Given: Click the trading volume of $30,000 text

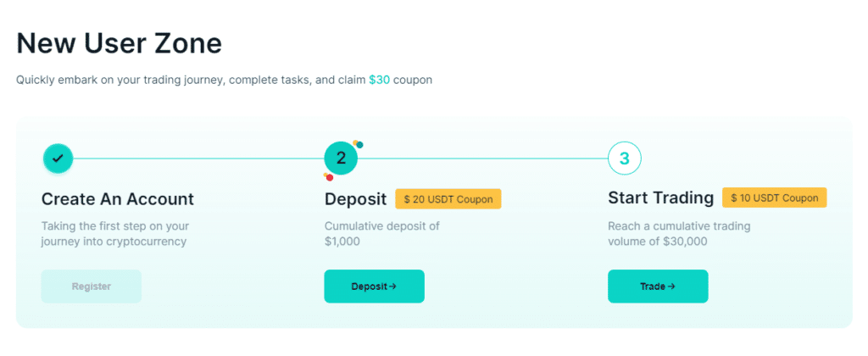Looking at the screenshot, I should pyautogui.click(x=678, y=233).
